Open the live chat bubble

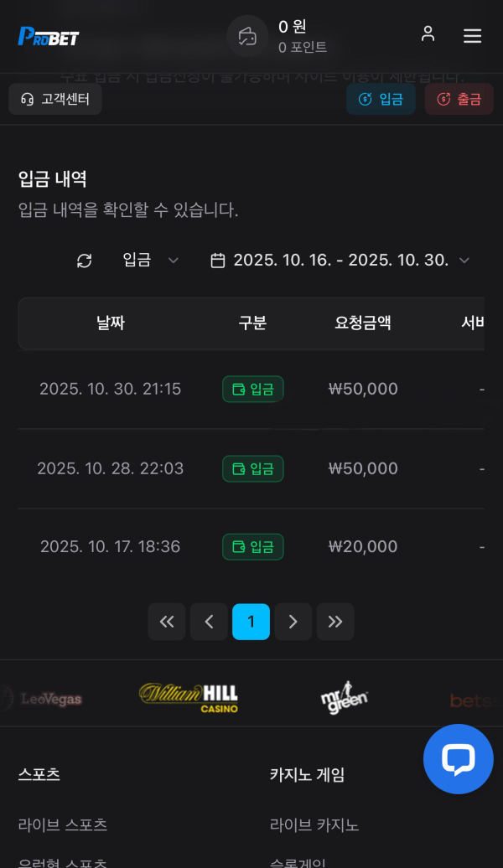(x=458, y=759)
